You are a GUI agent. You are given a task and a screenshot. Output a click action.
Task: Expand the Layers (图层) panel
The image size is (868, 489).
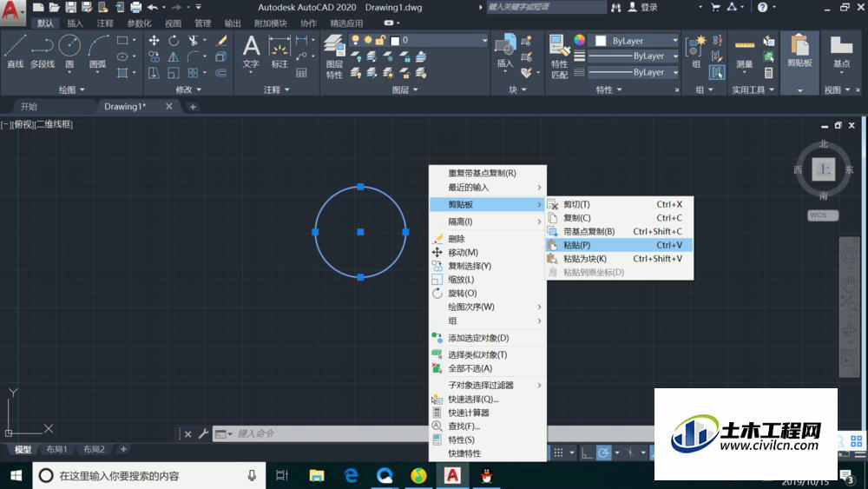404,89
